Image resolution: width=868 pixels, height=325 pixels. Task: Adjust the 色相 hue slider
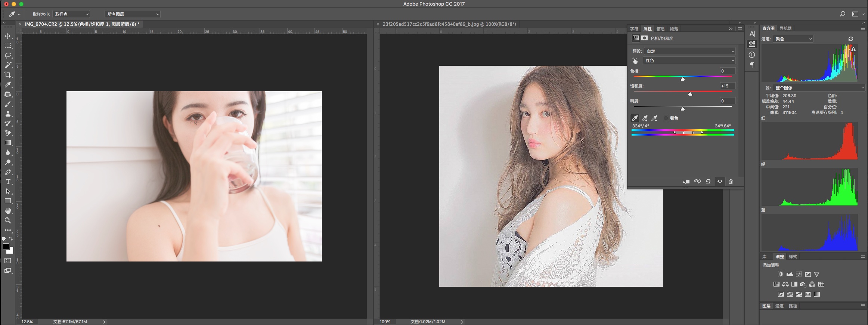(x=683, y=79)
